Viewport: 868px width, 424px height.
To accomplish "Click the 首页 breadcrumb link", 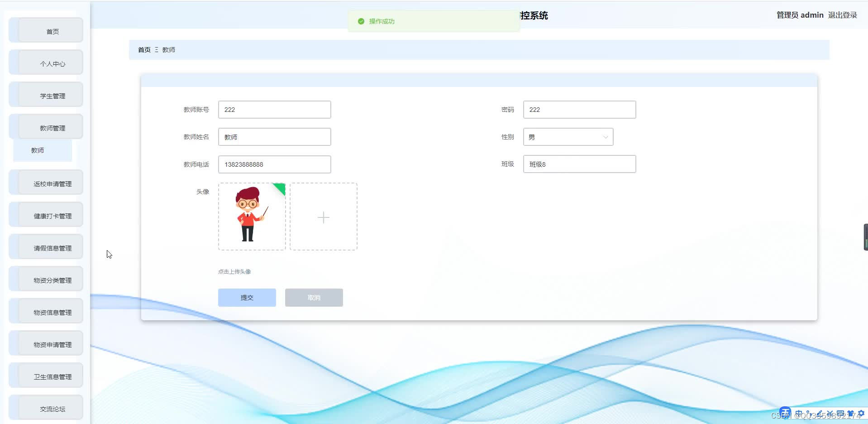I will click(x=144, y=50).
